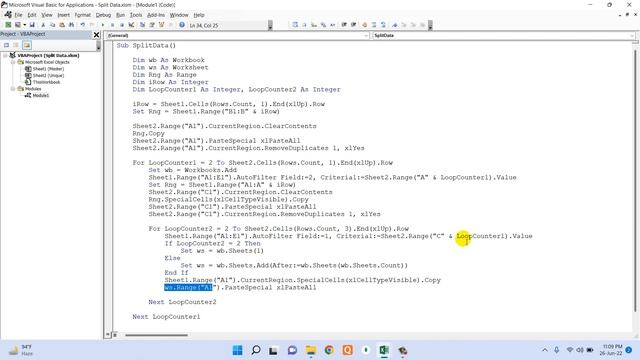Select ThisWorkbook in project tree
The image size is (640, 360).
click(x=46, y=82)
